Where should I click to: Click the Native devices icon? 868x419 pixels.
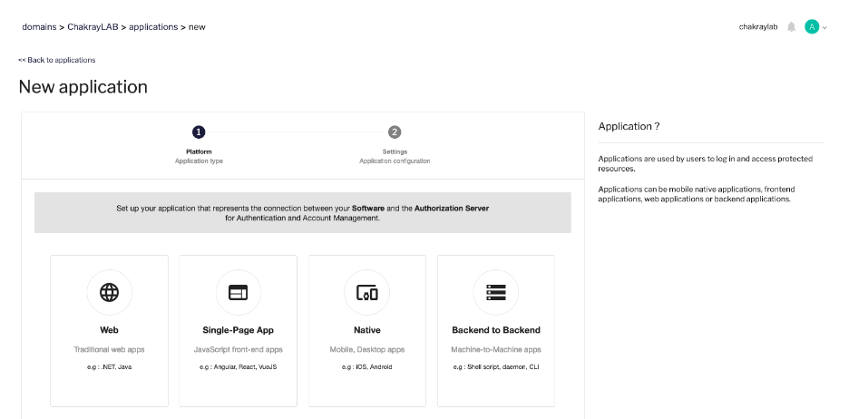[x=366, y=292]
